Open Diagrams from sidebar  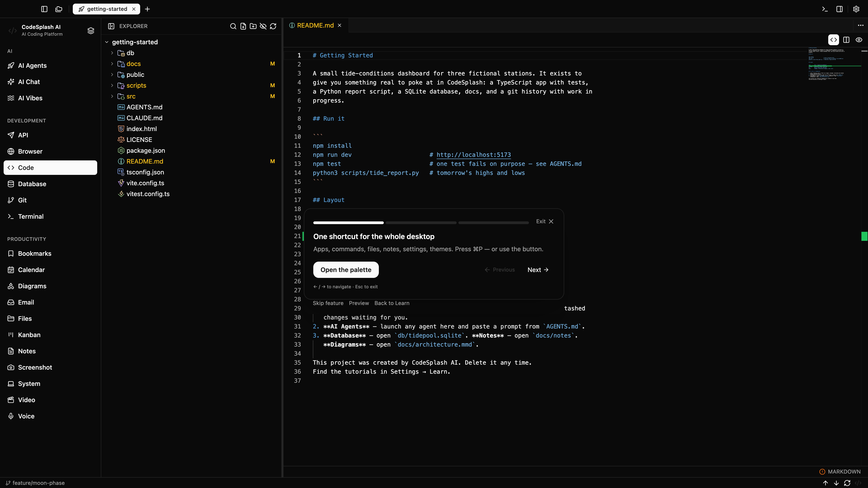tap(50, 286)
